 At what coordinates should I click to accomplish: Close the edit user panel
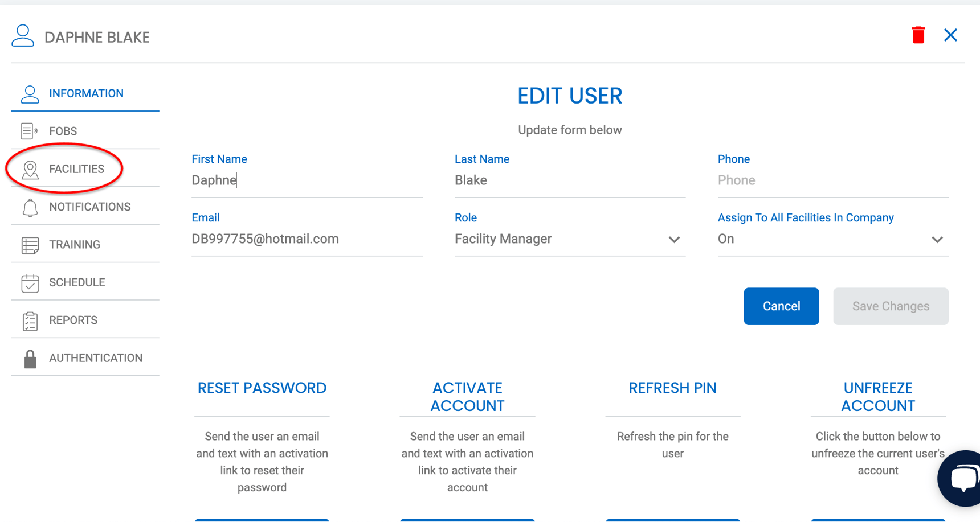pos(950,35)
